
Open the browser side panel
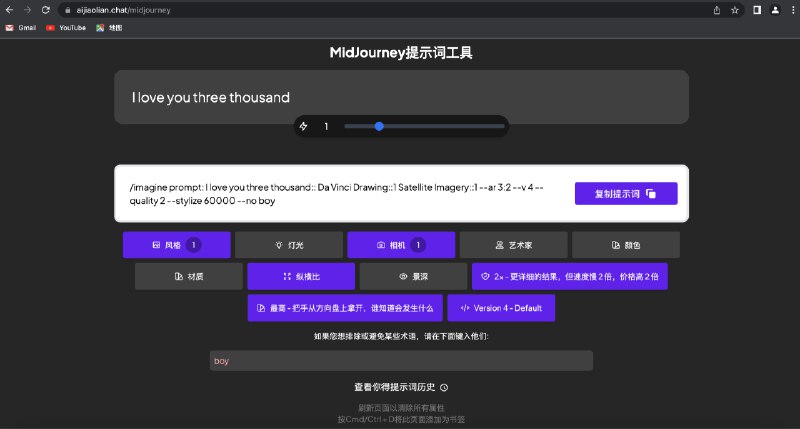[x=757, y=10]
